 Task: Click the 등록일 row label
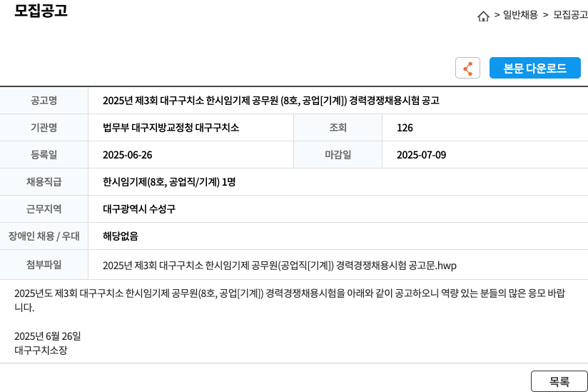(44, 154)
